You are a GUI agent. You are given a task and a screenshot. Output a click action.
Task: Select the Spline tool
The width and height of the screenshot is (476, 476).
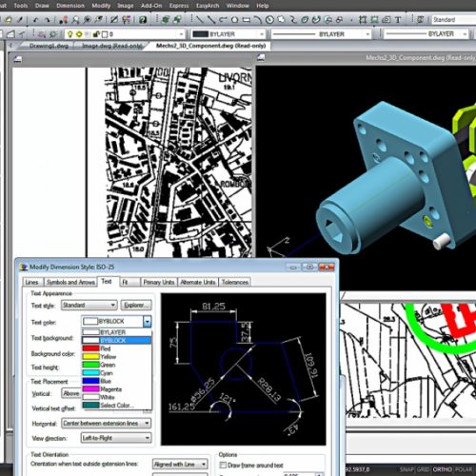pyautogui.click(x=293, y=20)
